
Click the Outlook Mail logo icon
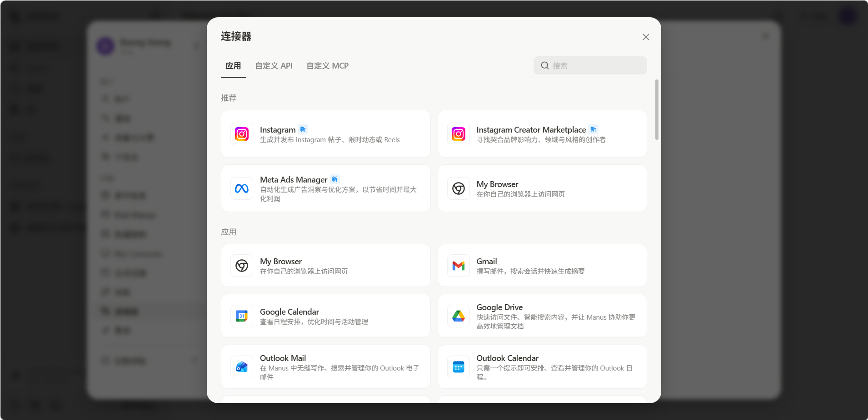(242, 367)
